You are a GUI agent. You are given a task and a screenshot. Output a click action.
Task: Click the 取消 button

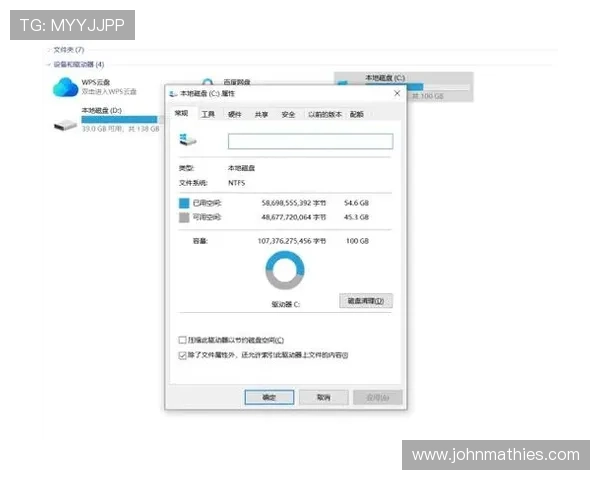(x=323, y=397)
